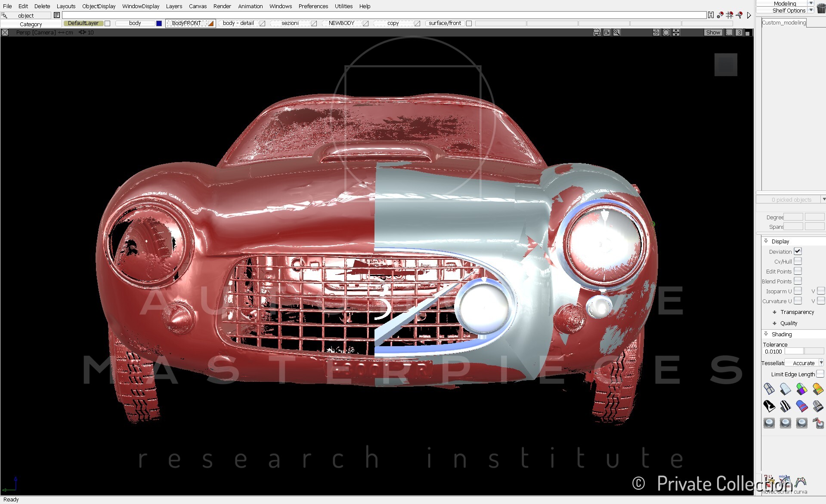Expand the Transparency section
Screen dimensions: 826x504
coord(797,312)
